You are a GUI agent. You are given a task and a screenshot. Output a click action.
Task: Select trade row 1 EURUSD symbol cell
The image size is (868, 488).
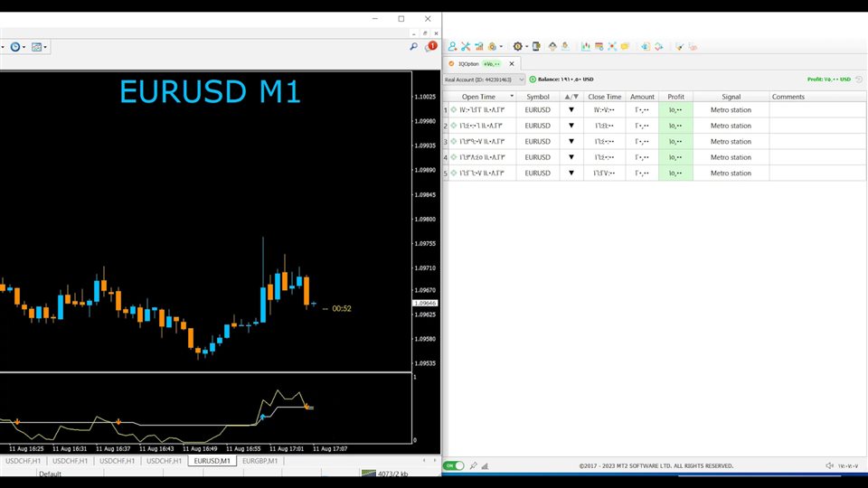537,109
